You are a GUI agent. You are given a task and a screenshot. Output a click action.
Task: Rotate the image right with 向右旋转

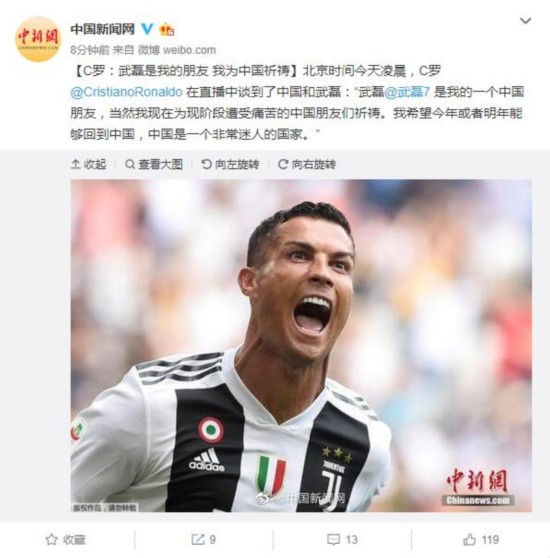[307, 164]
